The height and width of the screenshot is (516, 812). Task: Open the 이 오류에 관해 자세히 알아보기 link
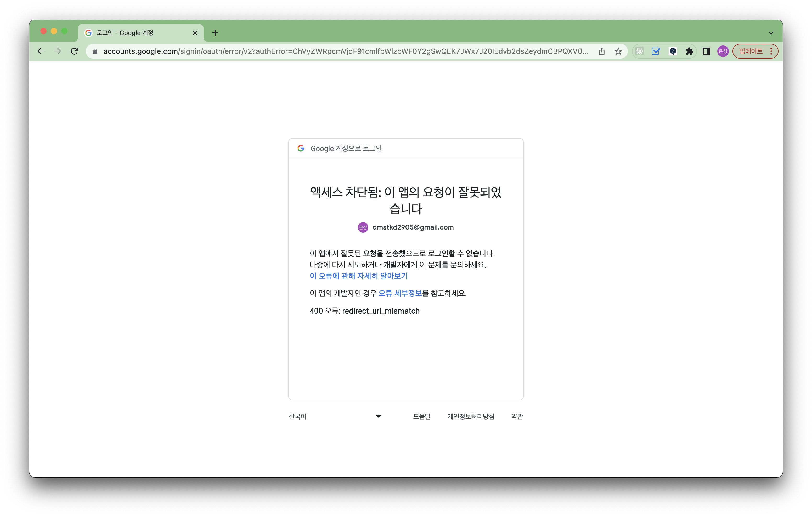point(358,276)
